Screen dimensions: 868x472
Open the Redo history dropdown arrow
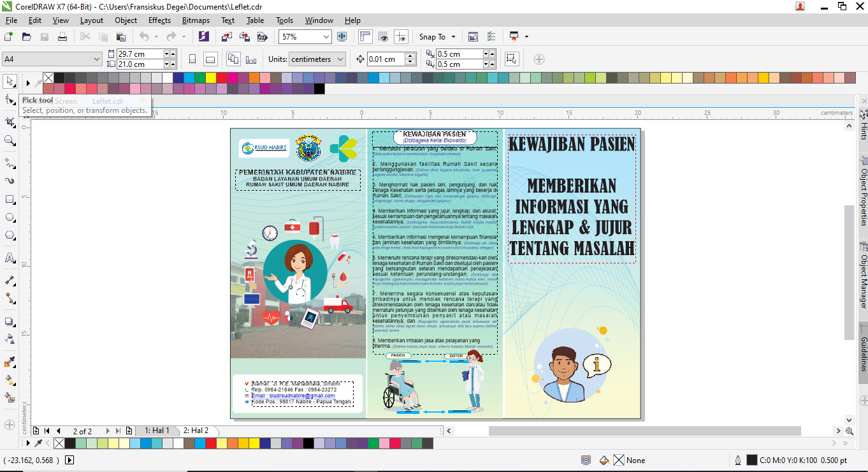[184, 37]
